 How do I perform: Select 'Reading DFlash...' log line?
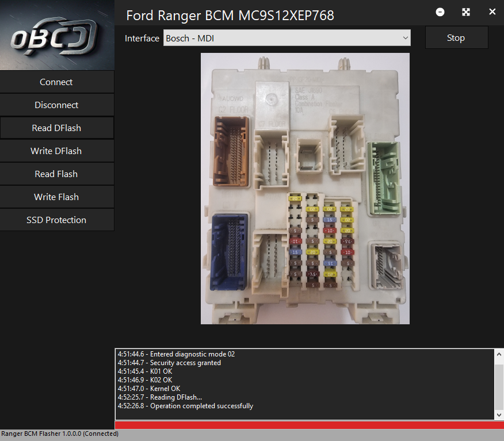click(x=160, y=397)
